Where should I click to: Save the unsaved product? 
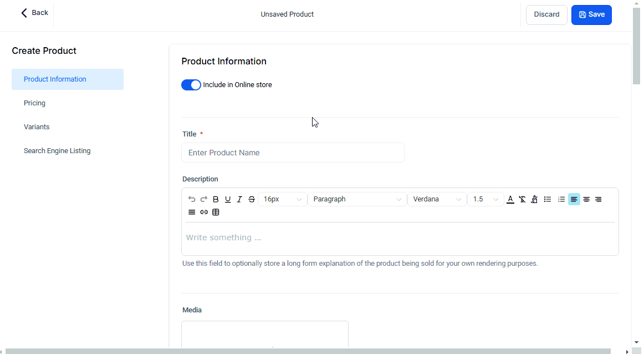591,15
